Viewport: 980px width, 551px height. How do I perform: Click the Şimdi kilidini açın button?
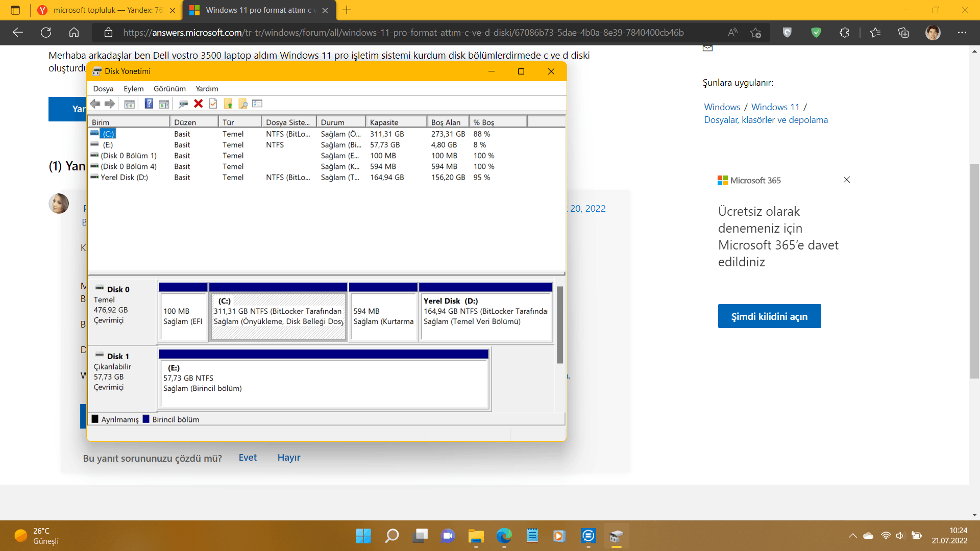tap(769, 316)
